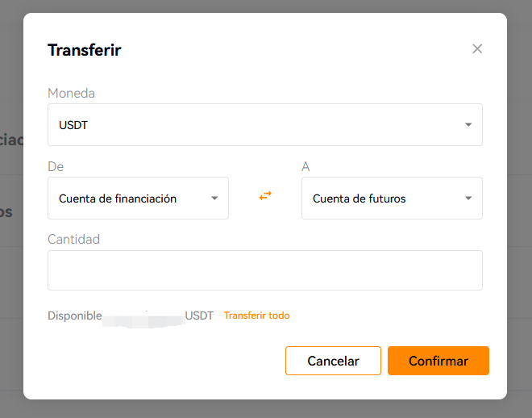532x418 pixels.
Task: Choose the Cuenta de futuros destination box
Action: click(392, 198)
